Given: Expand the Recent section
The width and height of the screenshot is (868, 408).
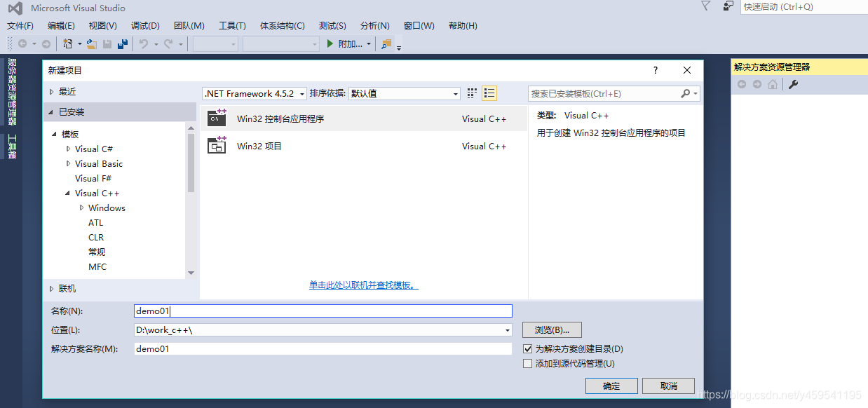Looking at the screenshot, I should (x=51, y=92).
